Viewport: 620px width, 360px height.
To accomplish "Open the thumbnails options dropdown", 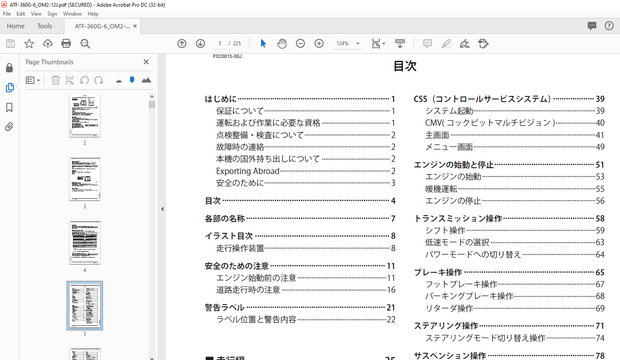I will tap(32, 80).
